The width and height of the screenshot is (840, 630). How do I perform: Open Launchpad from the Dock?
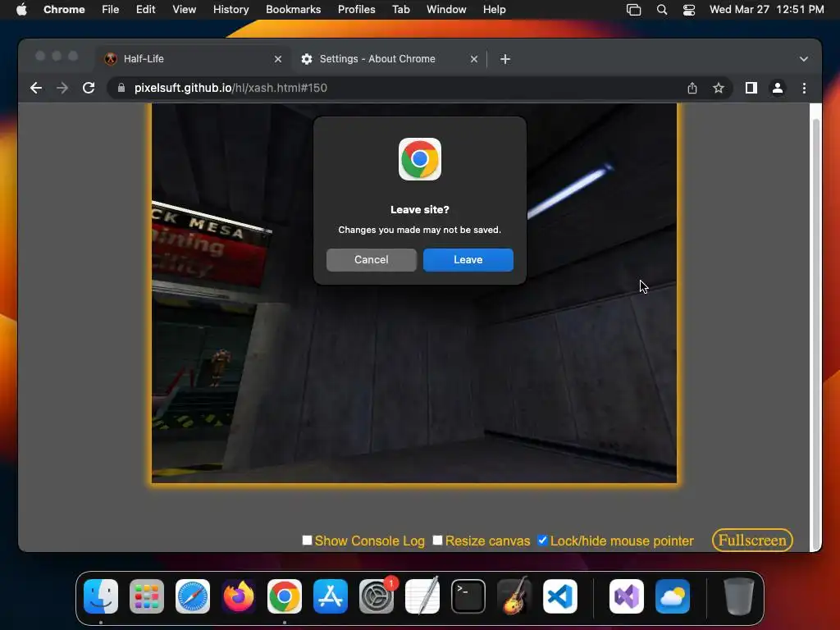[147, 596]
